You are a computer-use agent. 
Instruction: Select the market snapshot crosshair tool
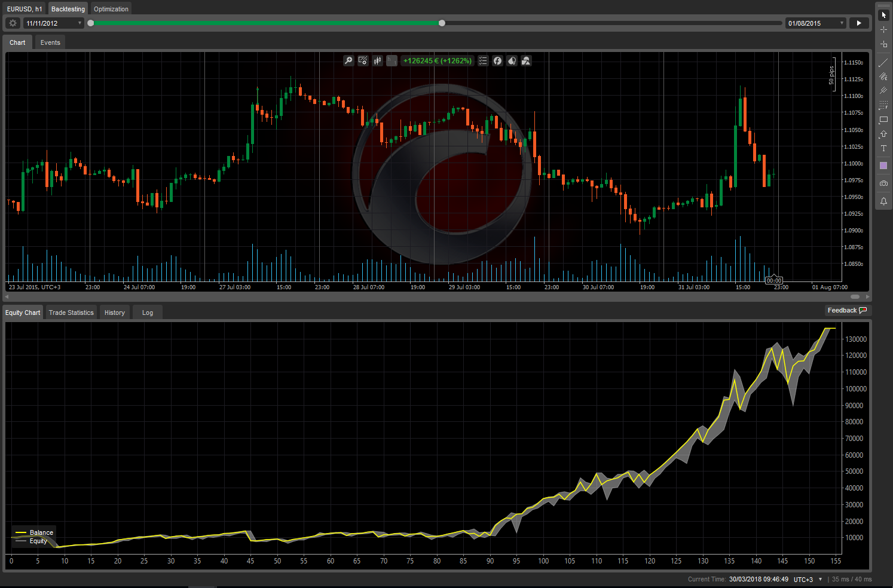click(x=883, y=44)
